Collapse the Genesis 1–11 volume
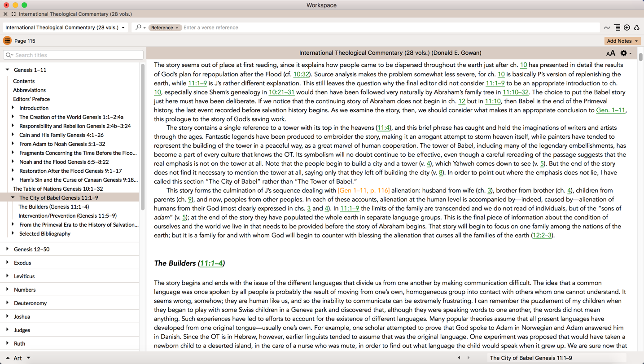The height and width of the screenshot is (364, 644). (8, 70)
